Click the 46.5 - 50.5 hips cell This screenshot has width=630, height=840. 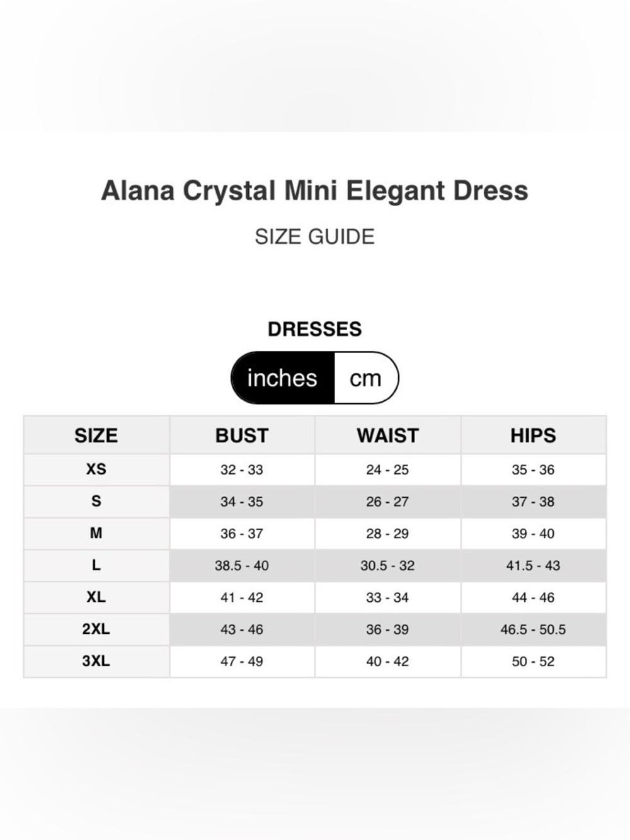pos(534,630)
